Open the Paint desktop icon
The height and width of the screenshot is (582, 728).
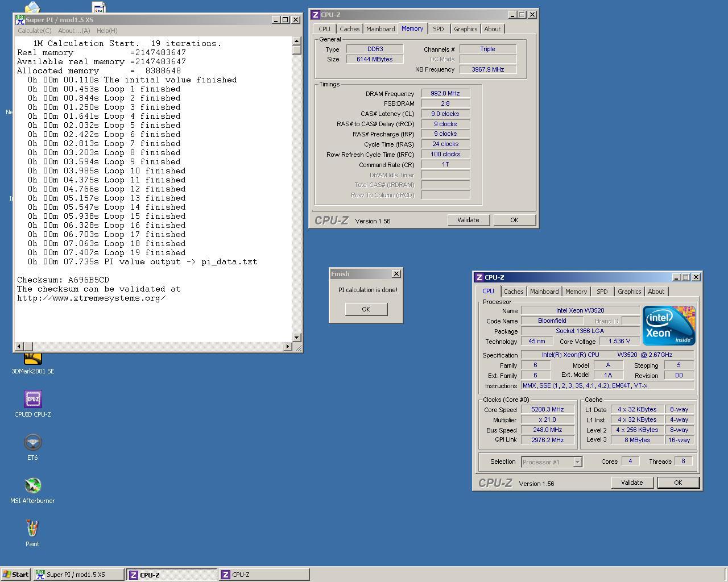tap(32, 534)
